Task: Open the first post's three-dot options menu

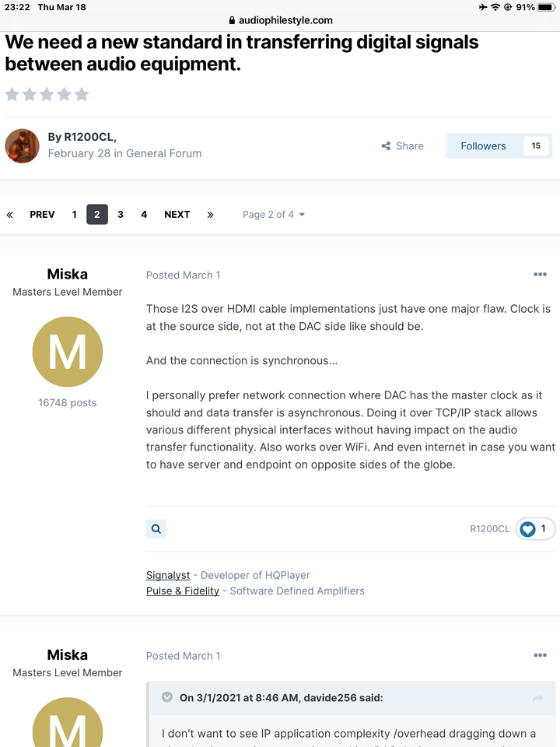Action: coord(540,275)
